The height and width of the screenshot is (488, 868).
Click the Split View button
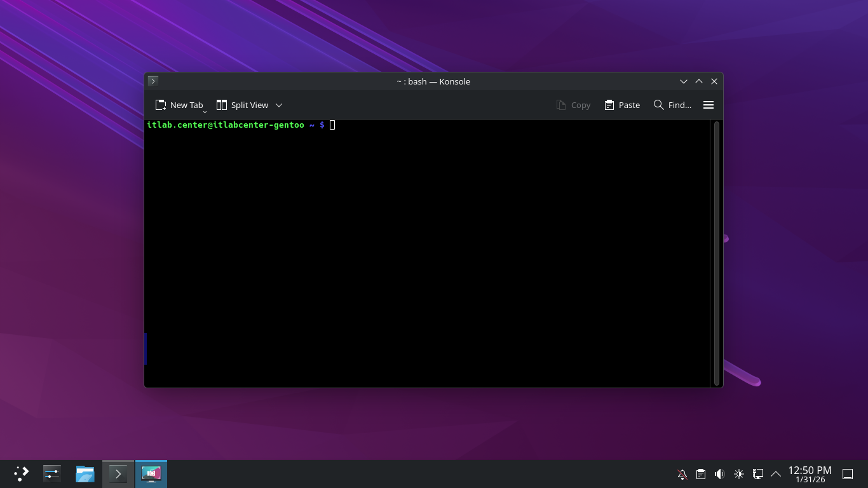[x=242, y=105]
